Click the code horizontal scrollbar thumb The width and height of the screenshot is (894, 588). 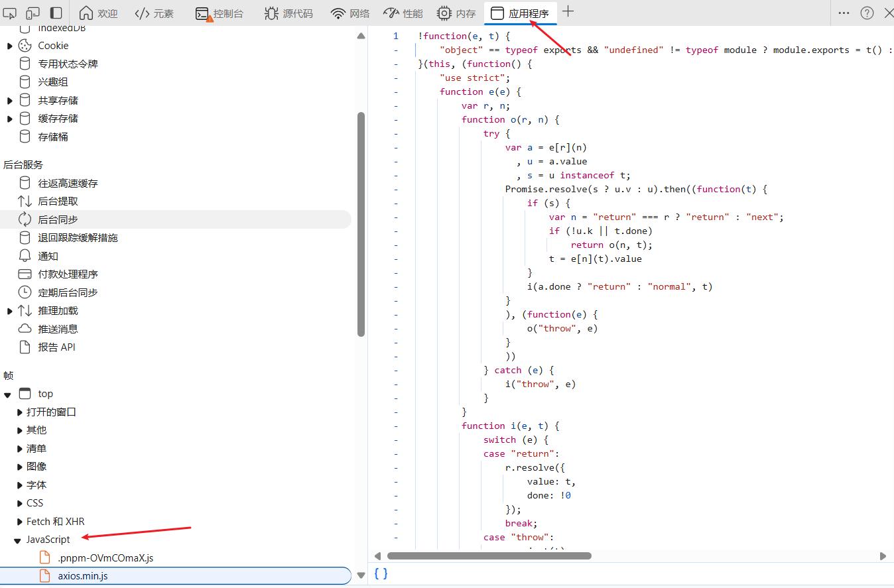click(x=489, y=556)
